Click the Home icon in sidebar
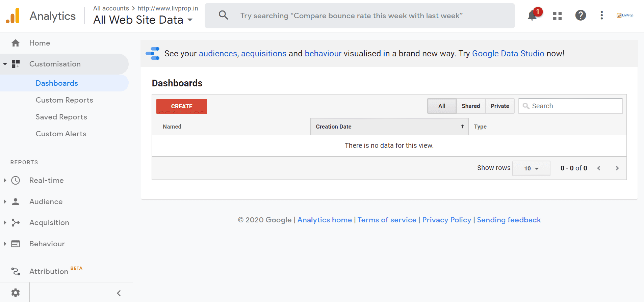The width and height of the screenshot is (644, 302). 16,43
